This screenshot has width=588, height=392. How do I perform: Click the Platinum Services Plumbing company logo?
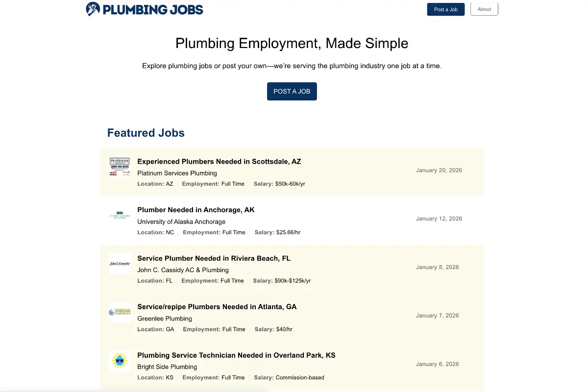120,167
